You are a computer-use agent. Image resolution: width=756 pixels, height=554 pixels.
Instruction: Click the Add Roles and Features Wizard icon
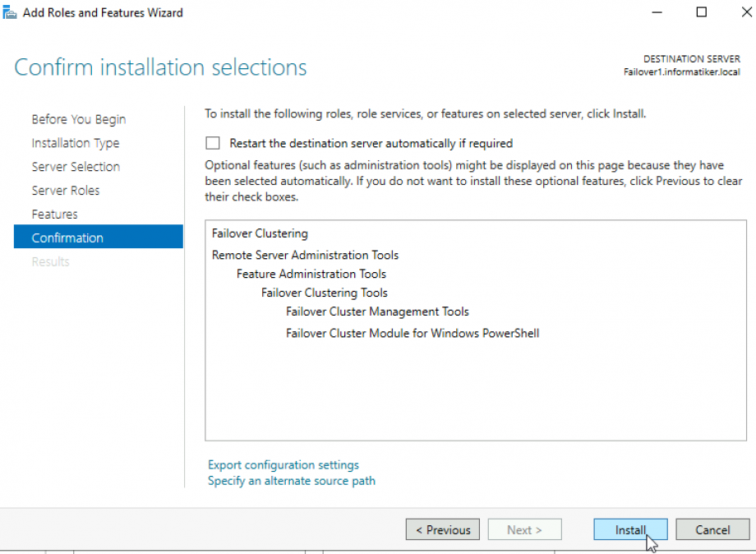tap(9, 12)
